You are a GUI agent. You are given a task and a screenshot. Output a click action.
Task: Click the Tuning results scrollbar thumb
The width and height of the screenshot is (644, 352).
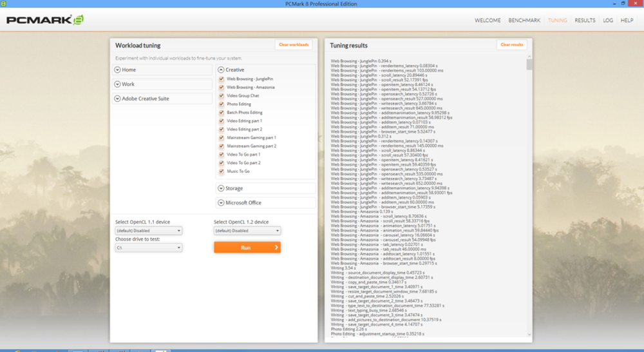(529, 64)
